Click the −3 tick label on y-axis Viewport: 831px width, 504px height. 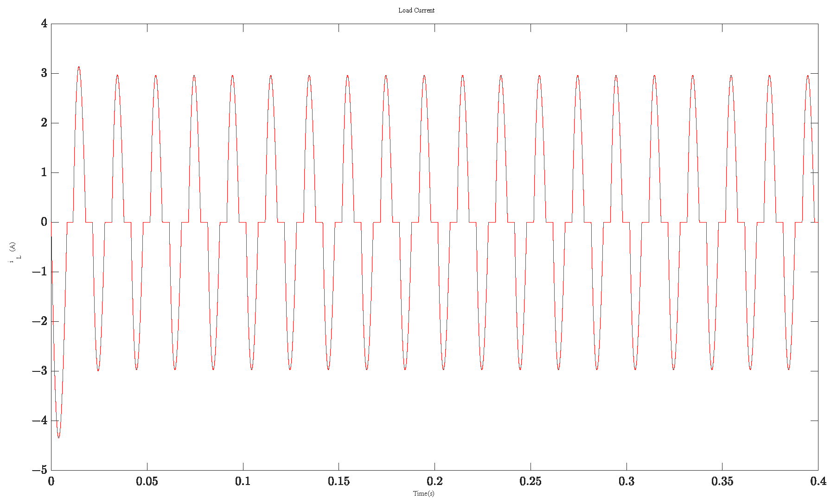40,371
